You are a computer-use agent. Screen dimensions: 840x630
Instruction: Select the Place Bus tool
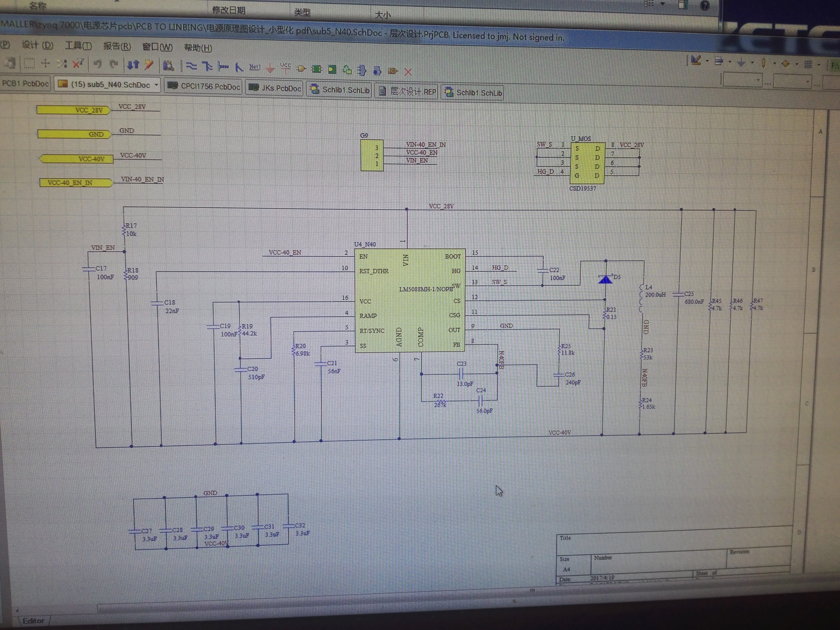tap(207, 66)
